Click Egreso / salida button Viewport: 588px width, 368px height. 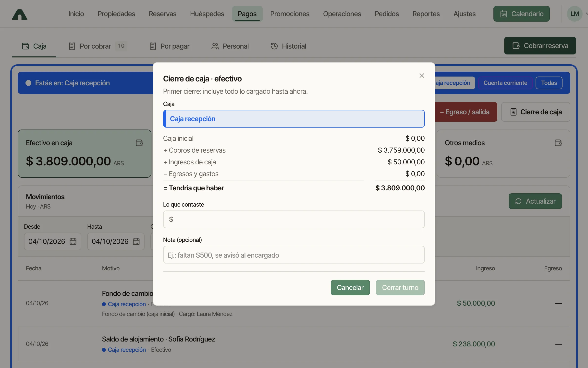point(466,112)
